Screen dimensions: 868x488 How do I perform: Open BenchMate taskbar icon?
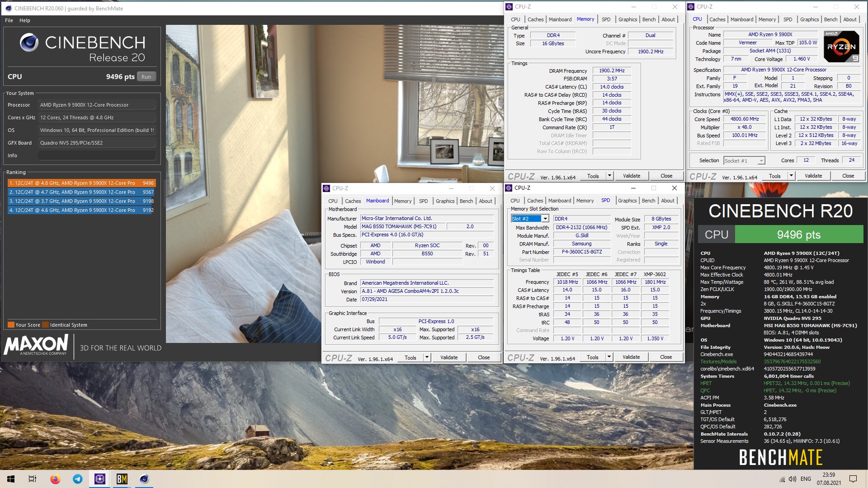point(122,479)
